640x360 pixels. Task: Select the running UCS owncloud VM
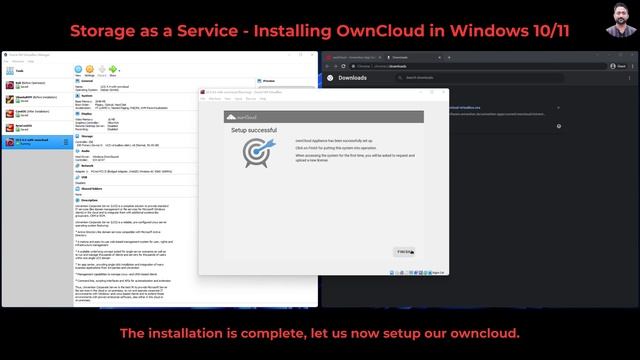coord(37,142)
